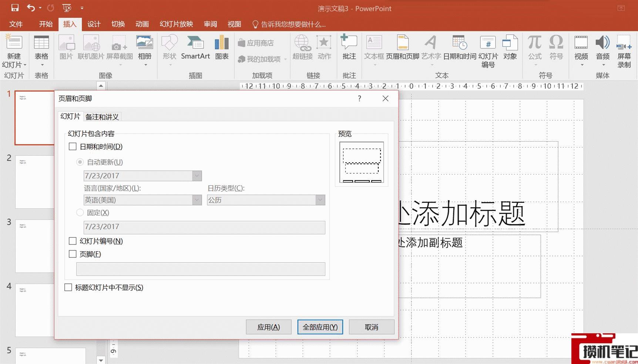Cancel (取消) the Header and Footer dialog

[x=372, y=327]
